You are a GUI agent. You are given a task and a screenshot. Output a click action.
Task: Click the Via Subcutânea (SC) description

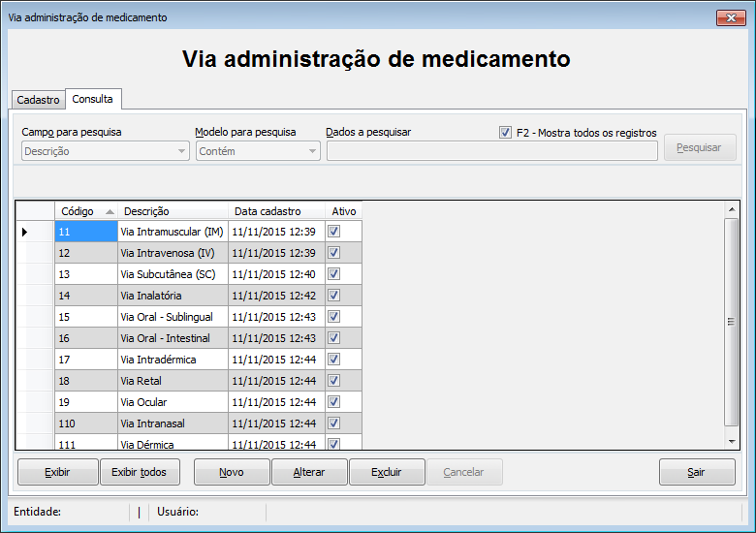tap(173, 273)
